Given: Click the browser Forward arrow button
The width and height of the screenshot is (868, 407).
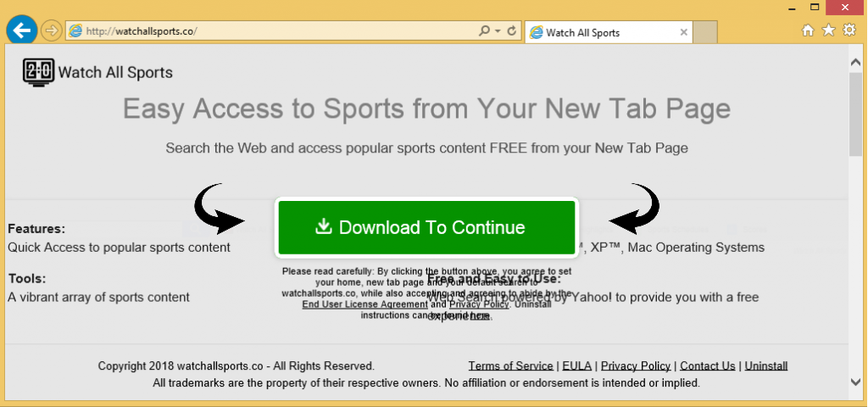Looking at the screenshot, I should coord(52,31).
